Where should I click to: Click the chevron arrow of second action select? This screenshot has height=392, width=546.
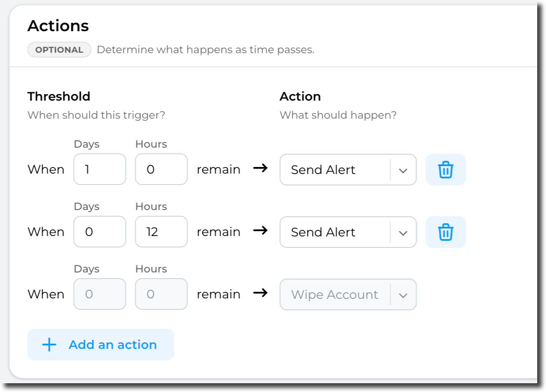pyautogui.click(x=403, y=232)
